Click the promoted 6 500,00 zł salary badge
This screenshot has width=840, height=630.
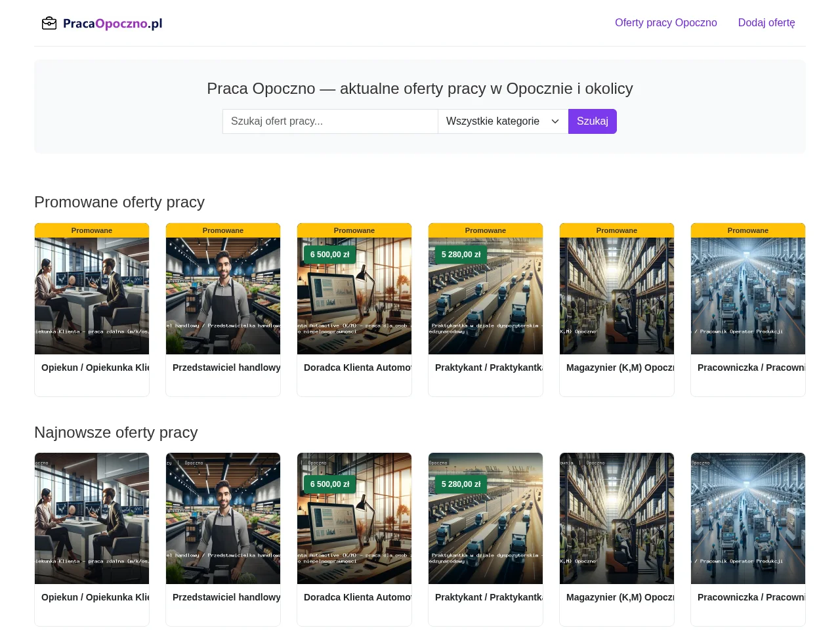330,255
